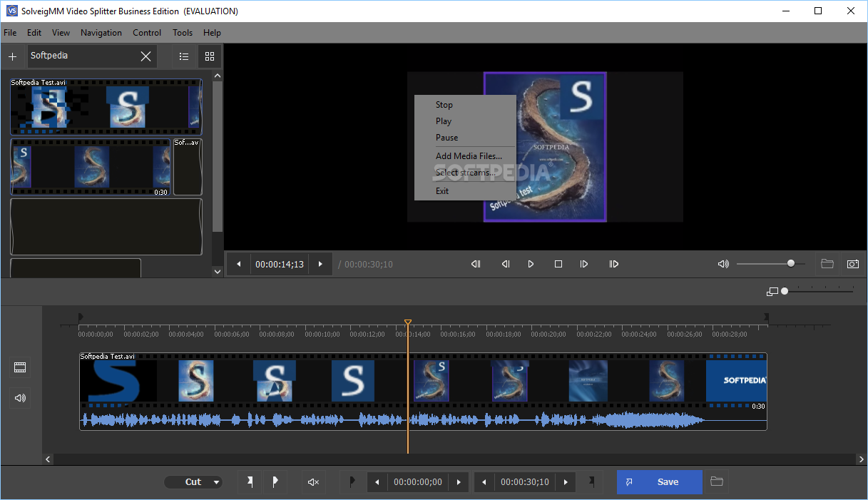
Task: Click the timeline beginning marker on ruler
Action: coord(81,317)
